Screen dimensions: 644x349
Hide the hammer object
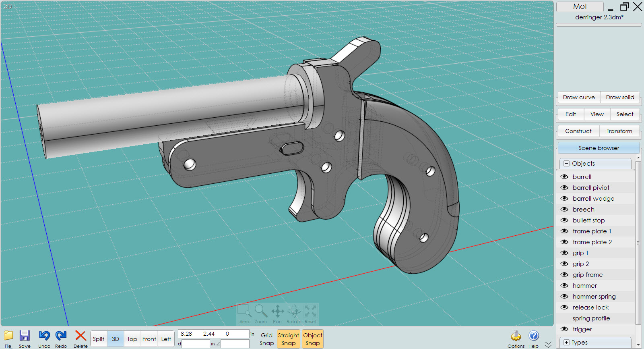click(x=565, y=285)
